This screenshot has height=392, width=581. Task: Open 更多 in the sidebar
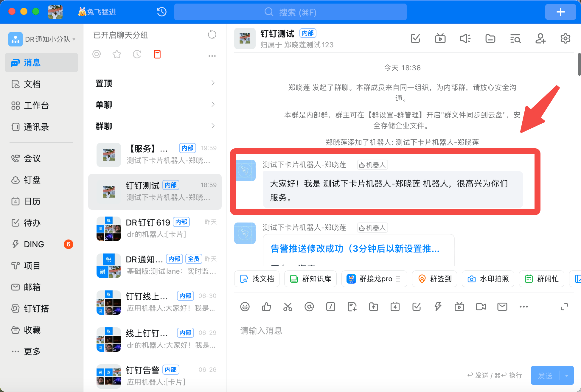41,351
